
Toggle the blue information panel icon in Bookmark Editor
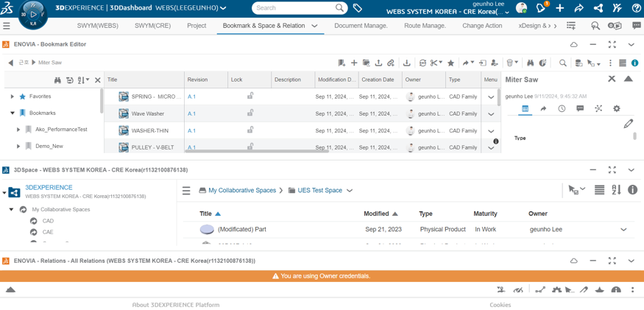click(634, 63)
